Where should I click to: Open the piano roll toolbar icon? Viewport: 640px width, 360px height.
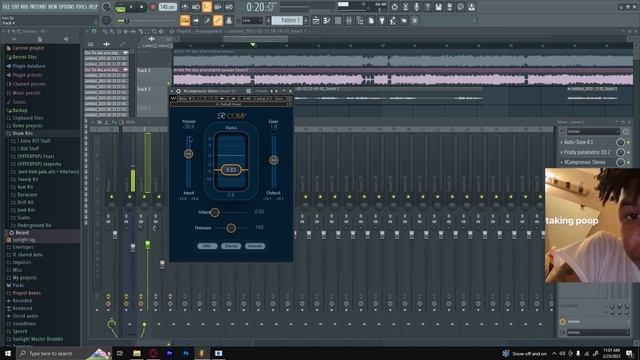click(x=327, y=20)
